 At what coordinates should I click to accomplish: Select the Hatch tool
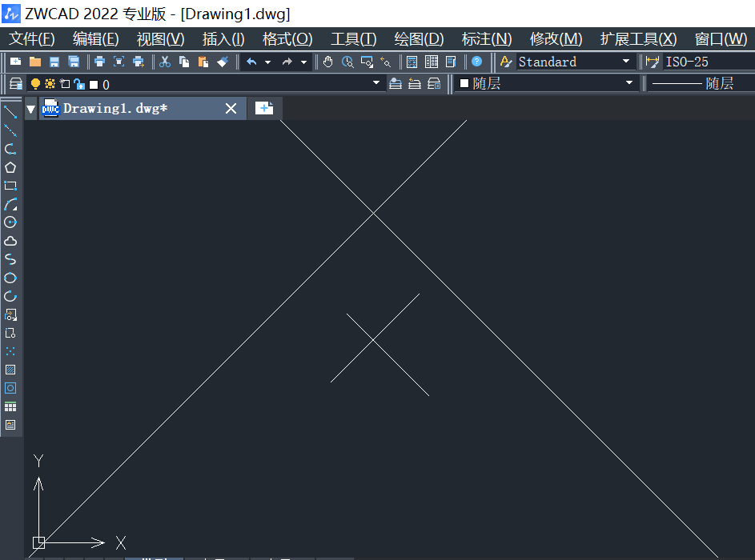click(10, 370)
